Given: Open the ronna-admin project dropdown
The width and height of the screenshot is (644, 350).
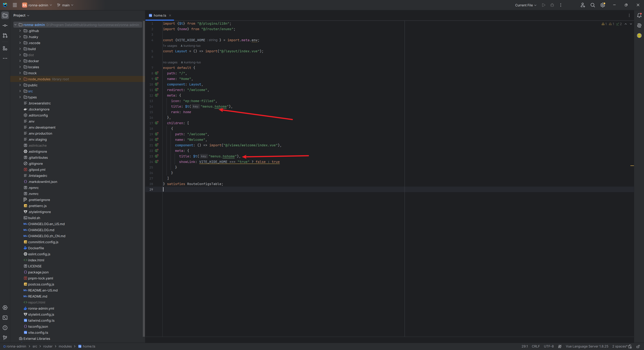Looking at the screenshot, I should [37, 5].
